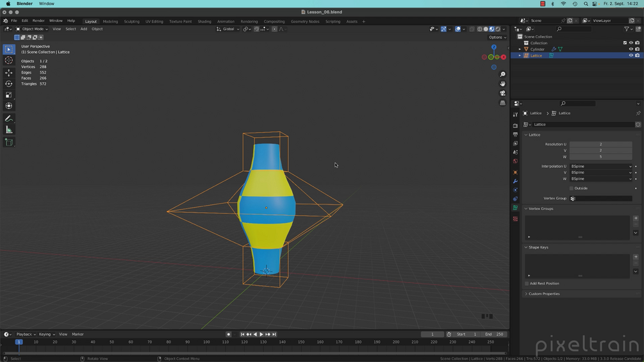644x362 pixels.
Task: Toggle proportional editing icon
Action: tap(274, 29)
